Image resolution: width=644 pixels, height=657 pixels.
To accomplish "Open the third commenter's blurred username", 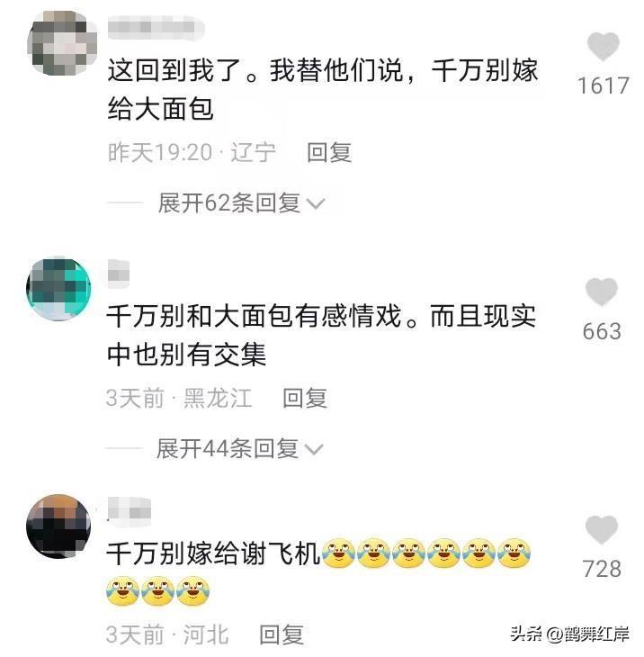I will (129, 512).
